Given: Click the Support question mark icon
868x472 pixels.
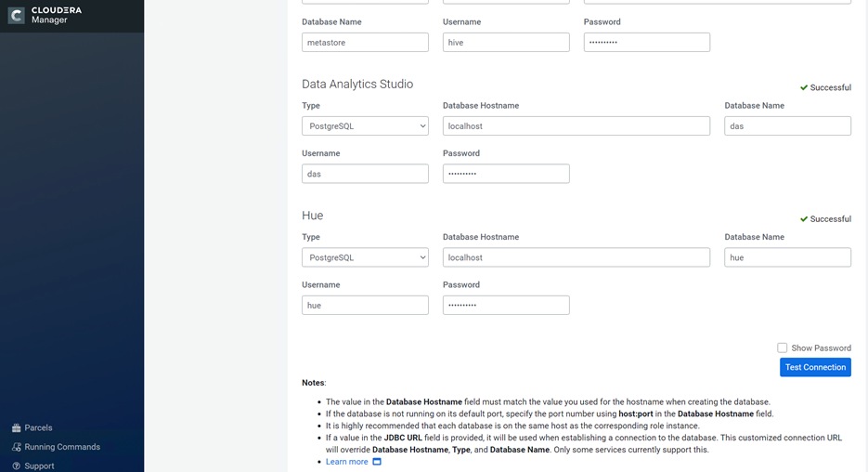Looking at the screenshot, I should tap(16, 465).
